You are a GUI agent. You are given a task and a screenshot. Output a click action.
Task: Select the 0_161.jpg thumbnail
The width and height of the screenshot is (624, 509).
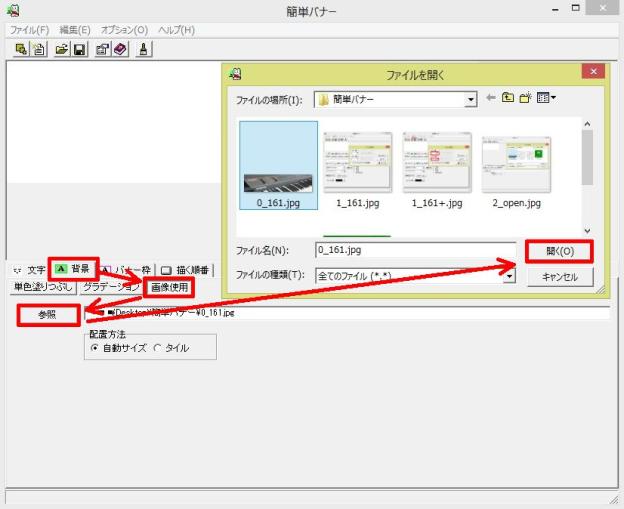279,165
